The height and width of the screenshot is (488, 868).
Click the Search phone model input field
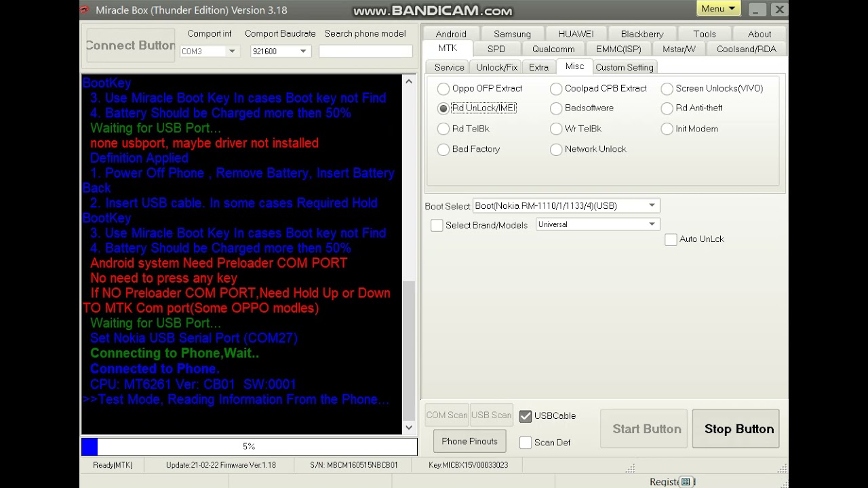pyautogui.click(x=366, y=52)
